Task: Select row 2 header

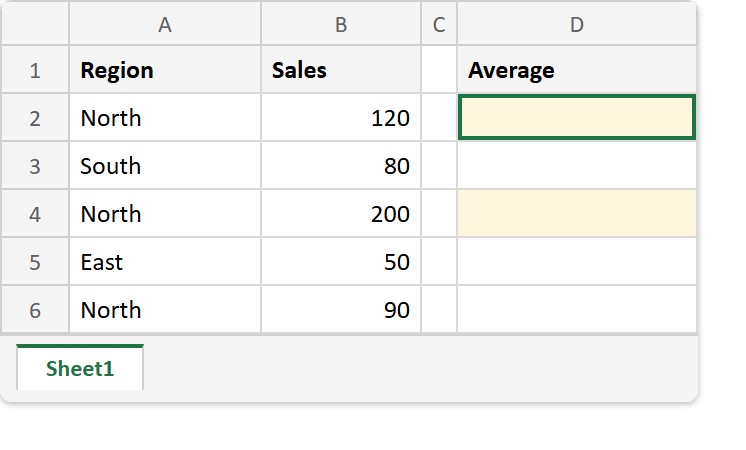Action: coord(35,117)
